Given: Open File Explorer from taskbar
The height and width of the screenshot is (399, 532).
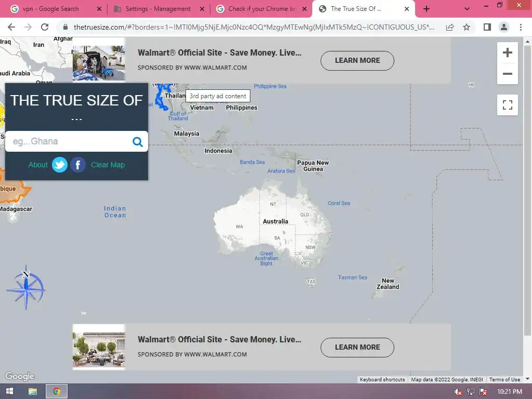Looking at the screenshot, I should [33, 392].
